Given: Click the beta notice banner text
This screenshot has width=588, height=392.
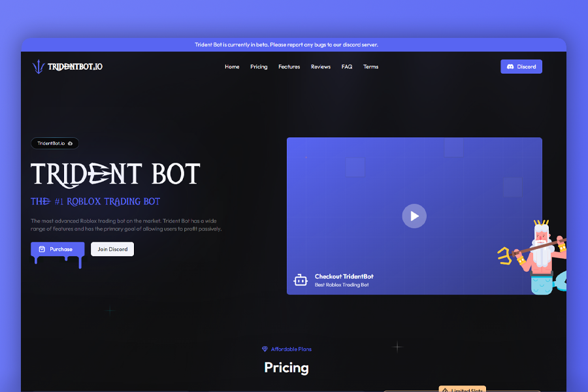Looking at the screenshot, I should pyautogui.click(x=286, y=44).
